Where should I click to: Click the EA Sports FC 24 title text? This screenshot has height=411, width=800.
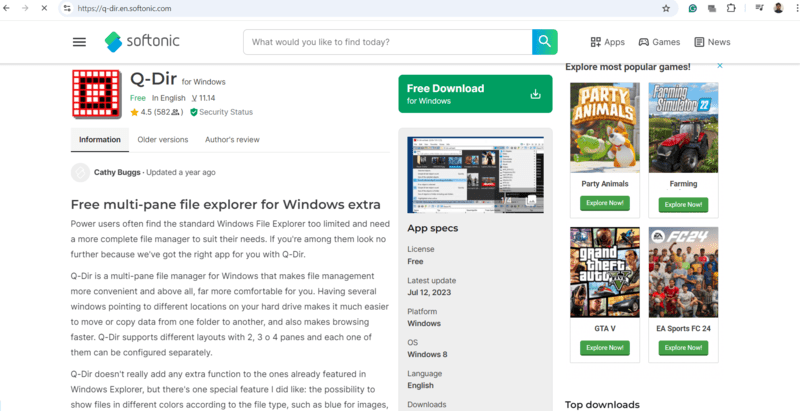point(683,329)
